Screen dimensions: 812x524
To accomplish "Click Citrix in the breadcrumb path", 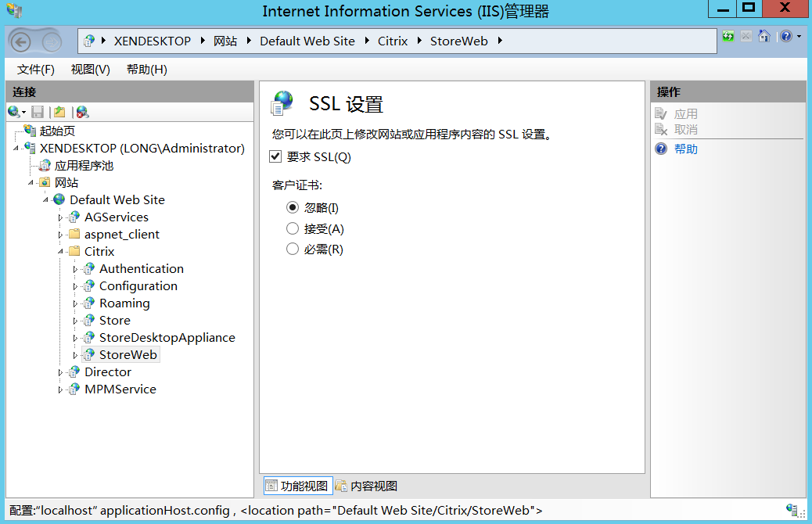I will (x=393, y=41).
